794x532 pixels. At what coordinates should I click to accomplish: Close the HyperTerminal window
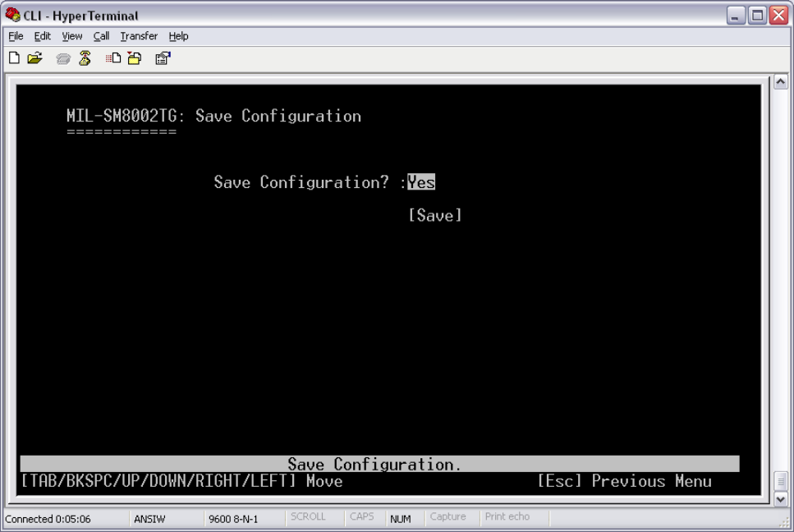pyautogui.click(x=778, y=15)
